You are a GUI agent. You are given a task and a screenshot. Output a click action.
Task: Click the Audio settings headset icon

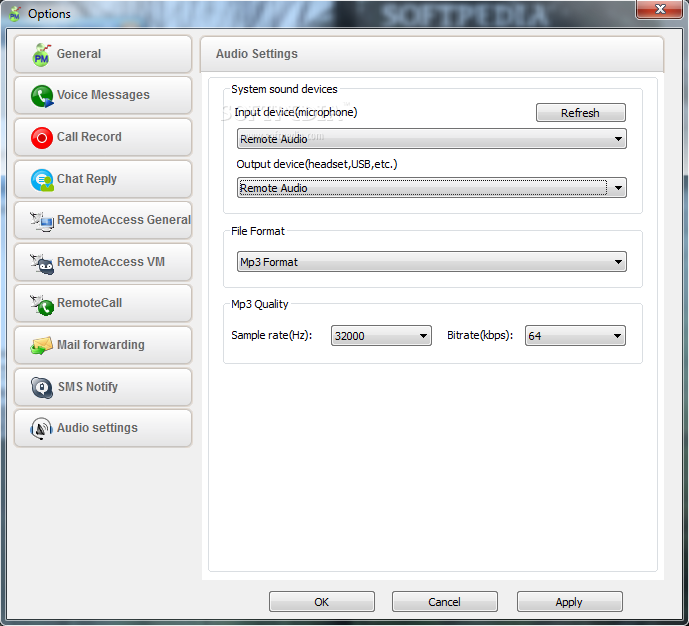click(x=41, y=429)
